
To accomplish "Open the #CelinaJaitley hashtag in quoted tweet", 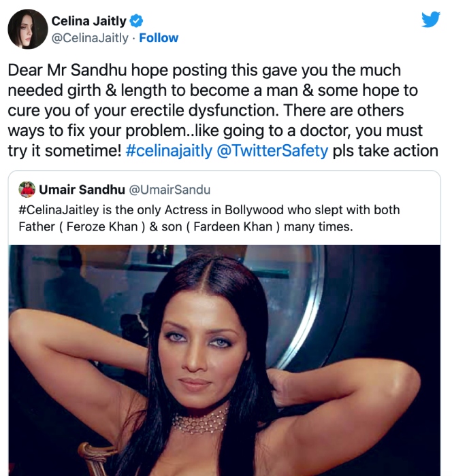I will pos(59,209).
